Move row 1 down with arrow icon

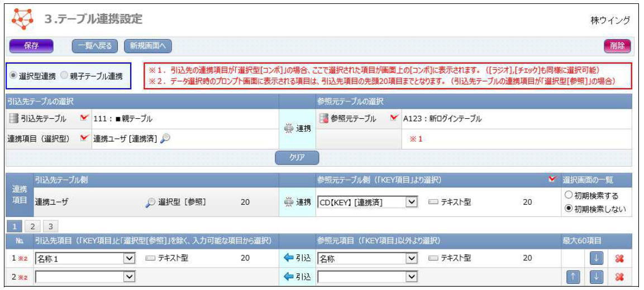[x=596, y=258]
